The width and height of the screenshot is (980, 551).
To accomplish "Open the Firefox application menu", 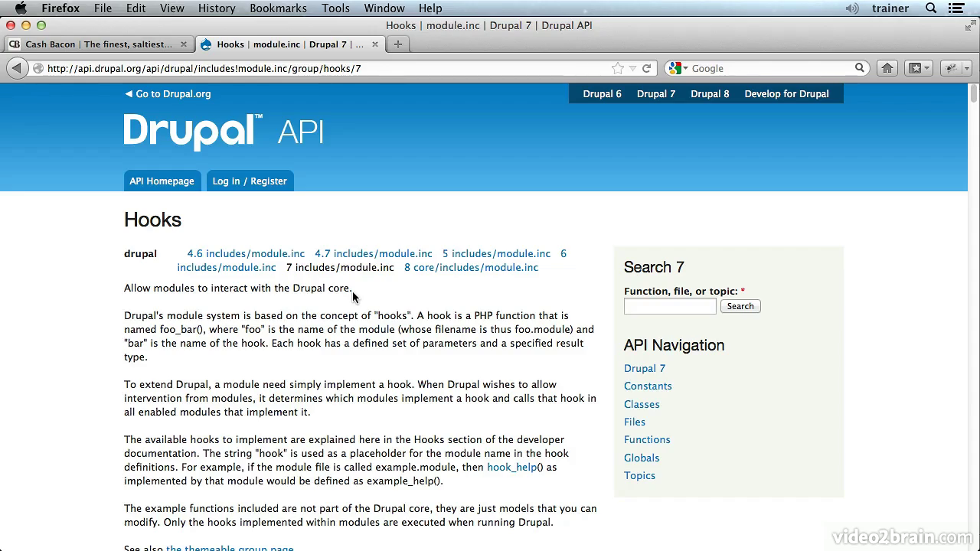I will (60, 8).
